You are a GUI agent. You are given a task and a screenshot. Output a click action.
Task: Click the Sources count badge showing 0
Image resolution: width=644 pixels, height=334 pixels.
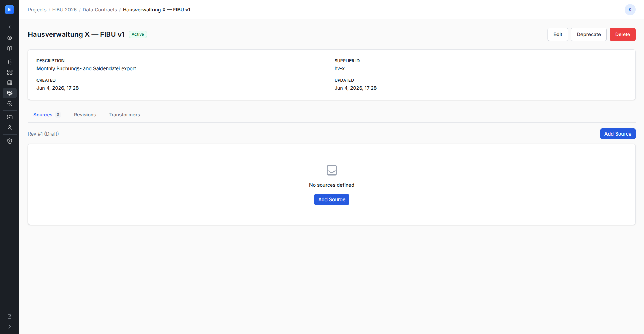pos(58,115)
